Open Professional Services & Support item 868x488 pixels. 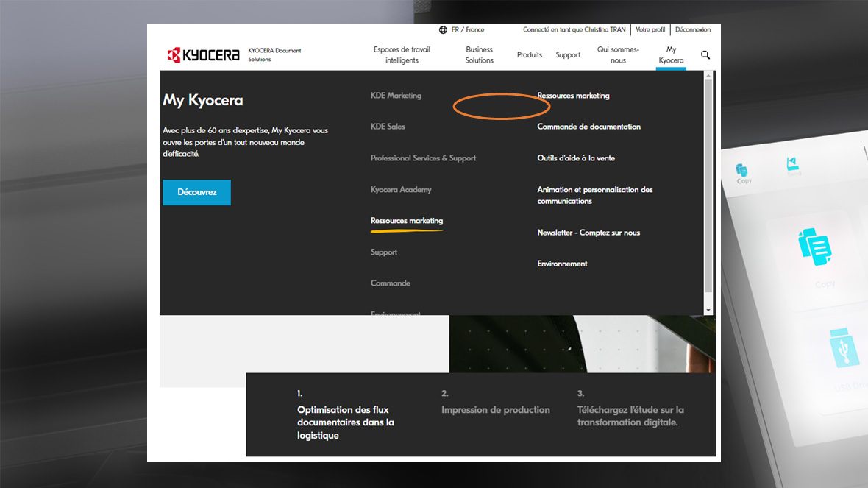[423, 158]
